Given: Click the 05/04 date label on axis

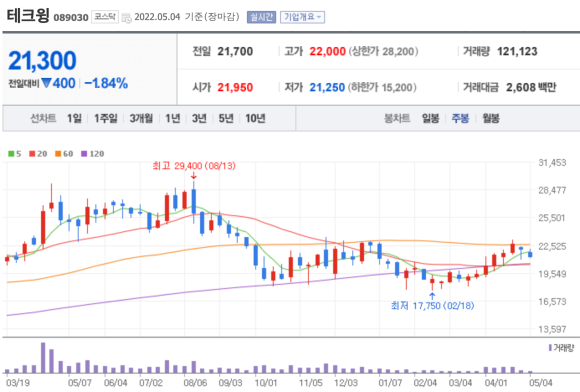Looking at the screenshot, I should 541,383.
